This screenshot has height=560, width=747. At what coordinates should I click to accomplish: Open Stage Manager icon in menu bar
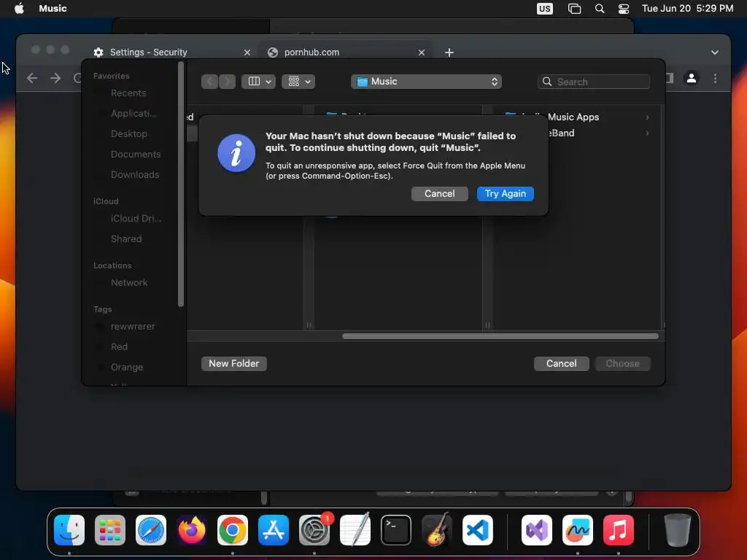pos(574,9)
